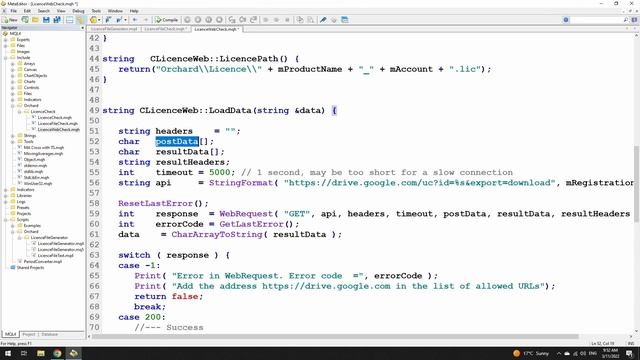The image size is (640, 360).
Task: Click the Step Over debug icon
Action: tap(242, 20)
